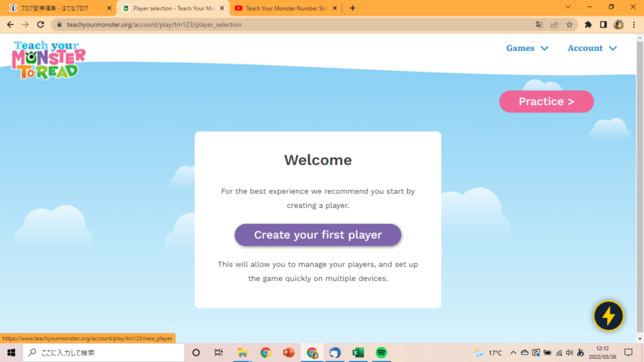The width and height of the screenshot is (644, 362).
Task: Expand the Account dropdown menu
Action: 592,48
